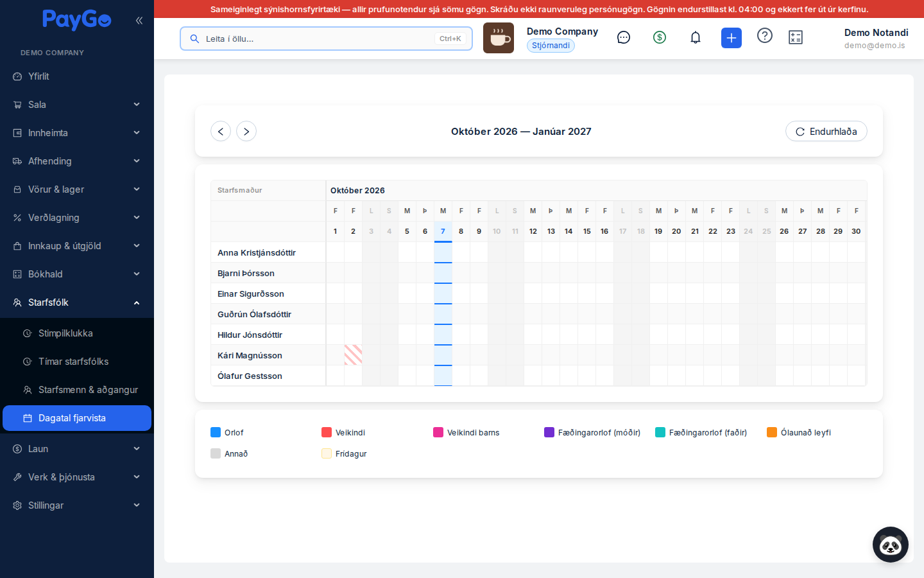This screenshot has height=578, width=924.
Task: Expand the Innheimta menu section
Action: pos(77,133)
